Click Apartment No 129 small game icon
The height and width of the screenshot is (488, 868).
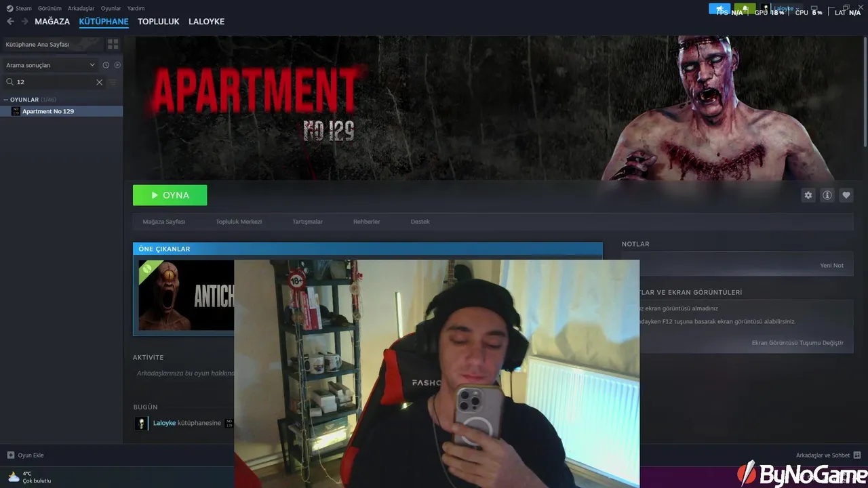pyautogui.click(x=16, y=111)
